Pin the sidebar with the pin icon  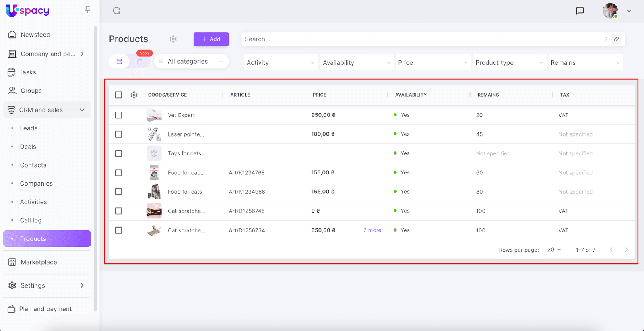coord(87,9)
